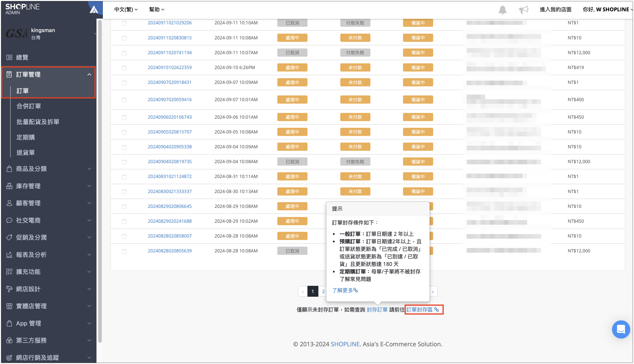Click the SHOPLINE Admin logo
Viewport: 634px width, 364px height.
(23, 9)
